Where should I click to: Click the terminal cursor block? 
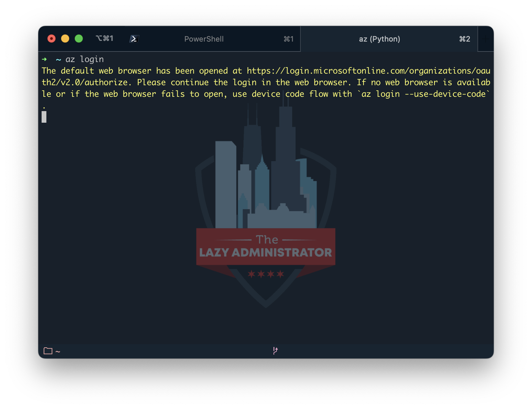[44, 117]
